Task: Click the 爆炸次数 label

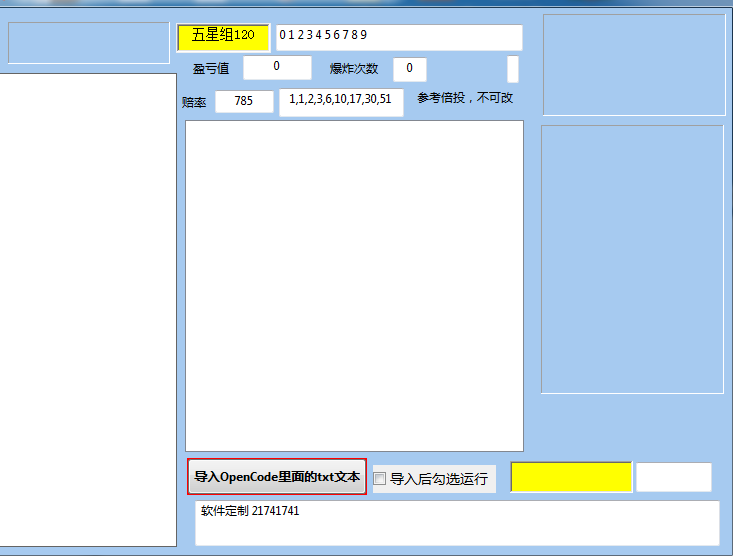Action: tap(354, 69)
